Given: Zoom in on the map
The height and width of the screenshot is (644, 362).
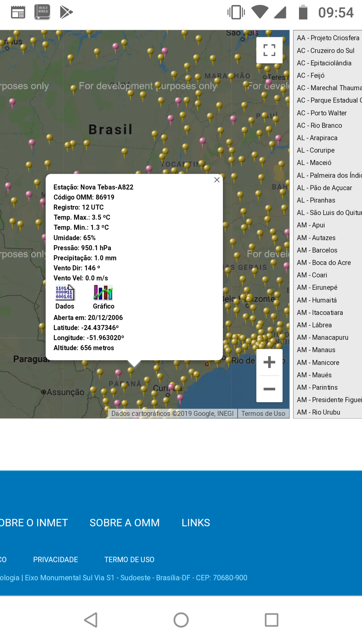Looking at the screenshot, I should click(269, 362).
